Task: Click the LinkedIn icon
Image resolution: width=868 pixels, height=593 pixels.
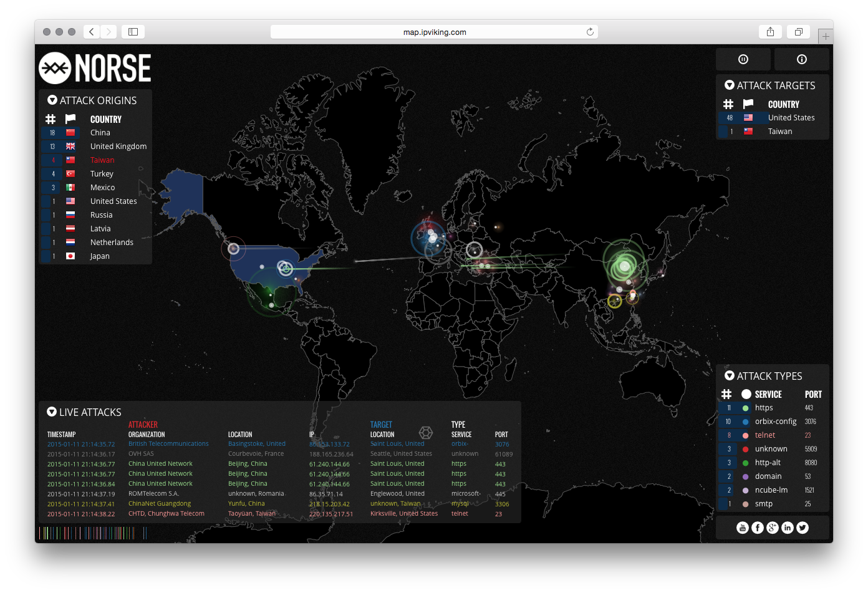Action: (x=787, y=527)
